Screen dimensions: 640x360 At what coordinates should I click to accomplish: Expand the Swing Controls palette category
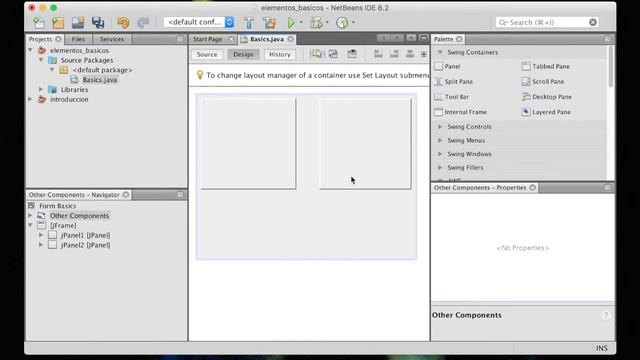(x=440, y=127)
